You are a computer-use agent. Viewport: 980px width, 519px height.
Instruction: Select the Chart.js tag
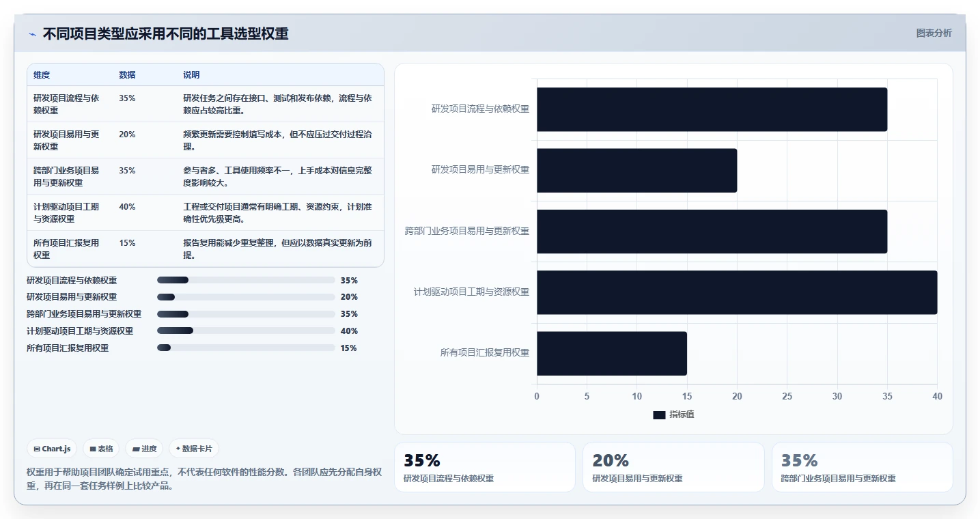[53, 449]
